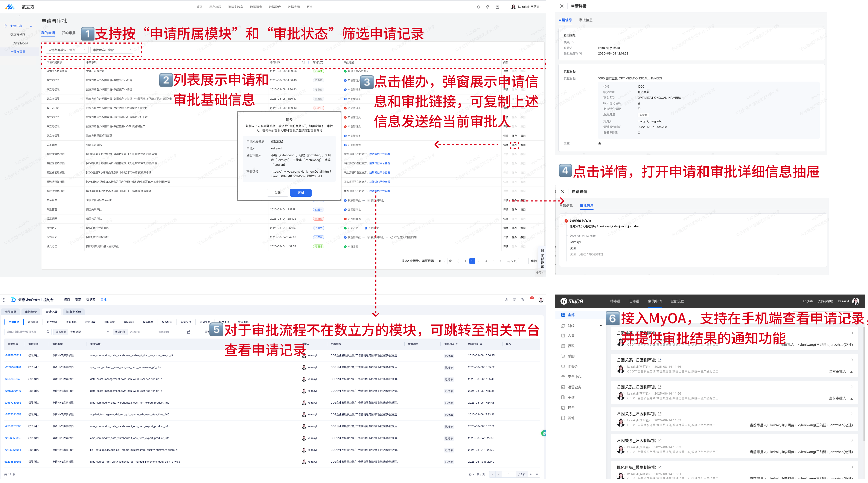Expand the 财经 category in MyOA sidebar

[601, 326]
